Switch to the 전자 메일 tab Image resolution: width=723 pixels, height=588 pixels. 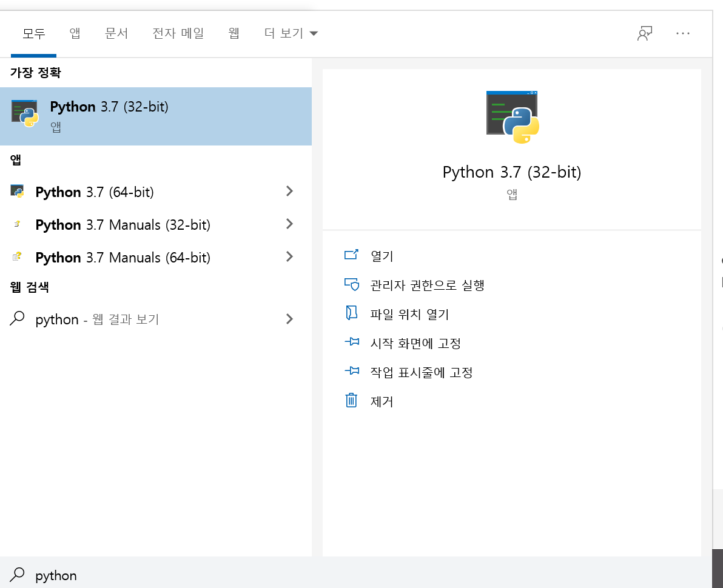(178, 33)
